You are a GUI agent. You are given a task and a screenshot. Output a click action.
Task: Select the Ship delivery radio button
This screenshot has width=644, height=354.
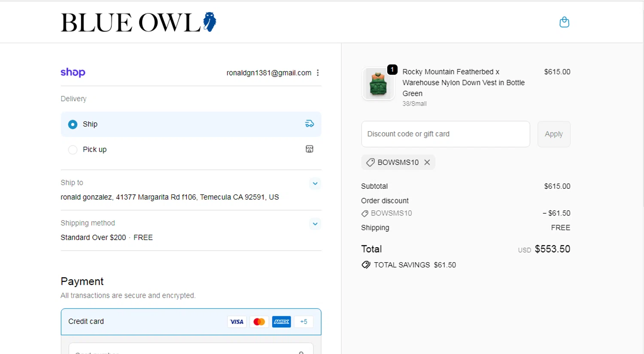point(73,124)
